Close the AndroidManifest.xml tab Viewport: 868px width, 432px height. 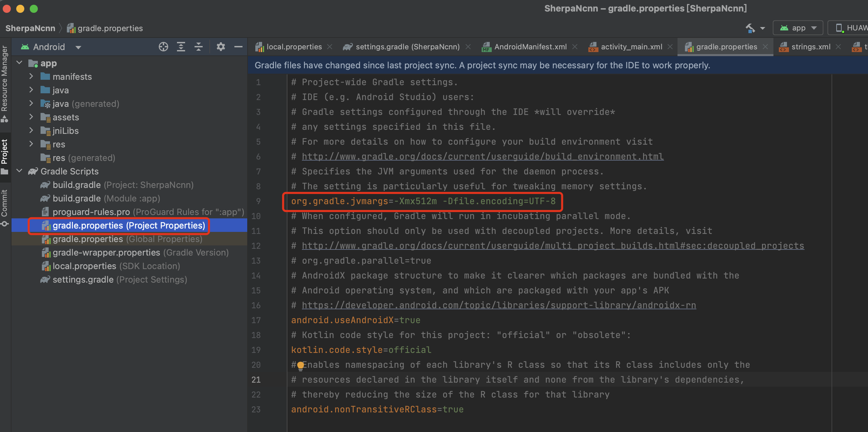[x=575, y=47]
